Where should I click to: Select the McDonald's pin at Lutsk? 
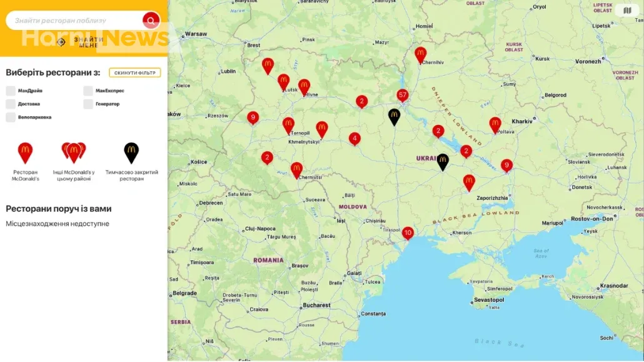pos(283,81)
